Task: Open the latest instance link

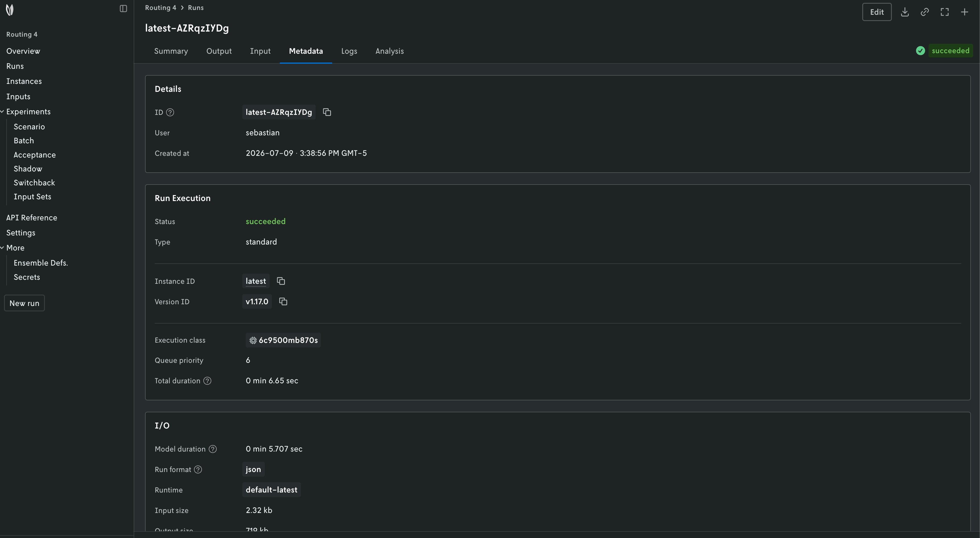Action: tap(256, 281)
